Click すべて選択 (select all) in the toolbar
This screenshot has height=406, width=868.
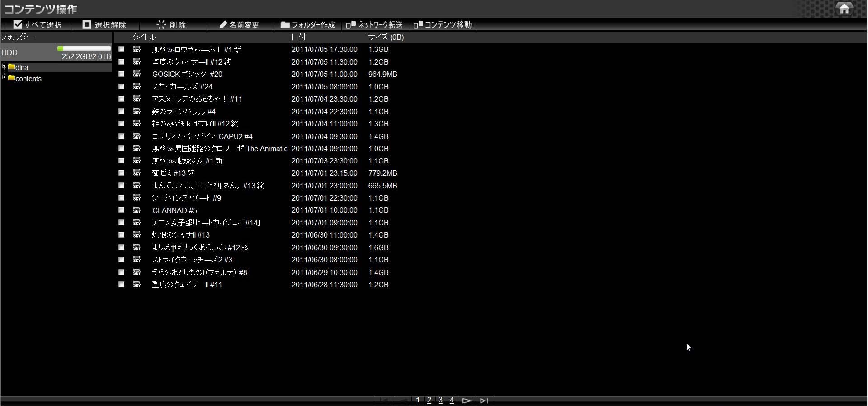coord(38,25)
